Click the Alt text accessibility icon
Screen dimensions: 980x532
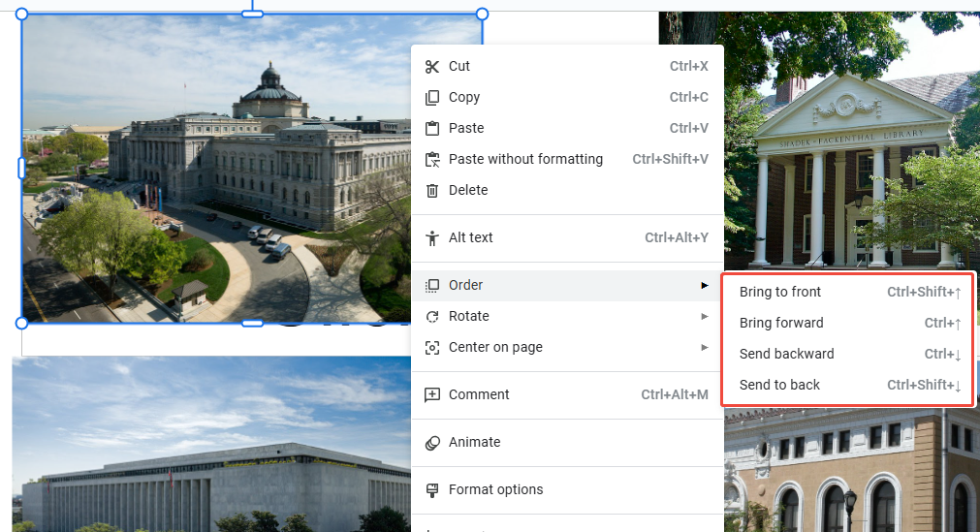(x=432, y=238)
